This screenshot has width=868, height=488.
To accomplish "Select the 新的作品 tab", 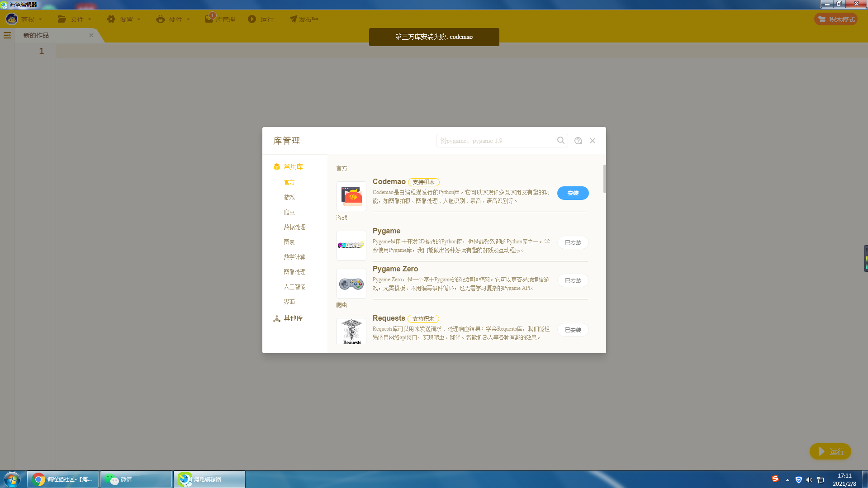I will click(36, 35).
